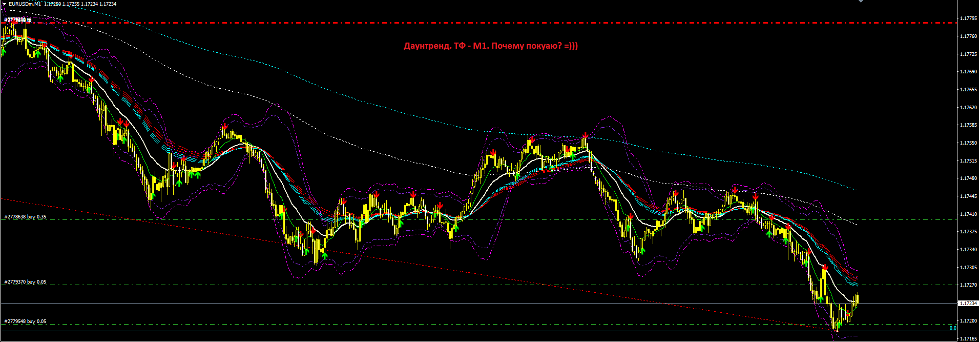980x342 pixels.
Task: Select the #2779548 buy 0.05 order label
Action: (x=25, y=321)
